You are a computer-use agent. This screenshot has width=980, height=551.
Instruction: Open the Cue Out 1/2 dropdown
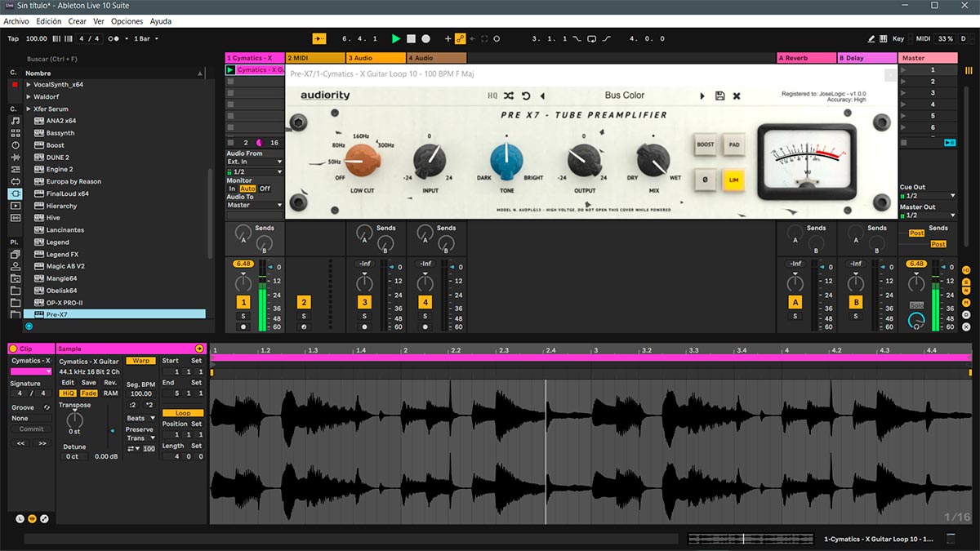[x=928, y=196]
